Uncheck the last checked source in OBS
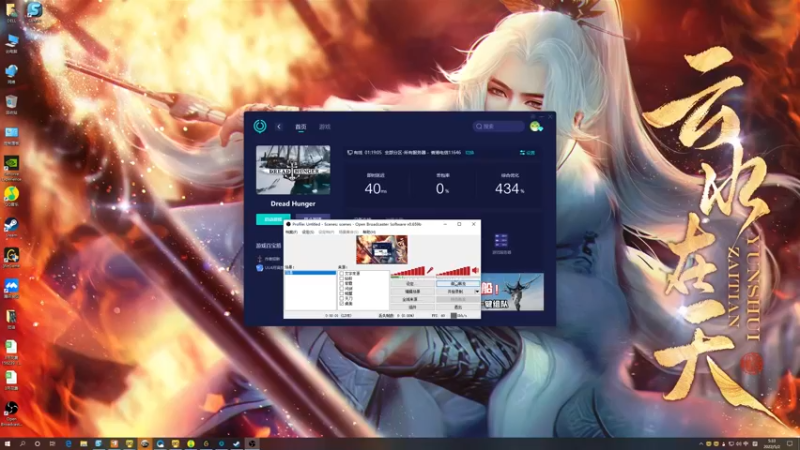The image size is (800, 450). 341,304
